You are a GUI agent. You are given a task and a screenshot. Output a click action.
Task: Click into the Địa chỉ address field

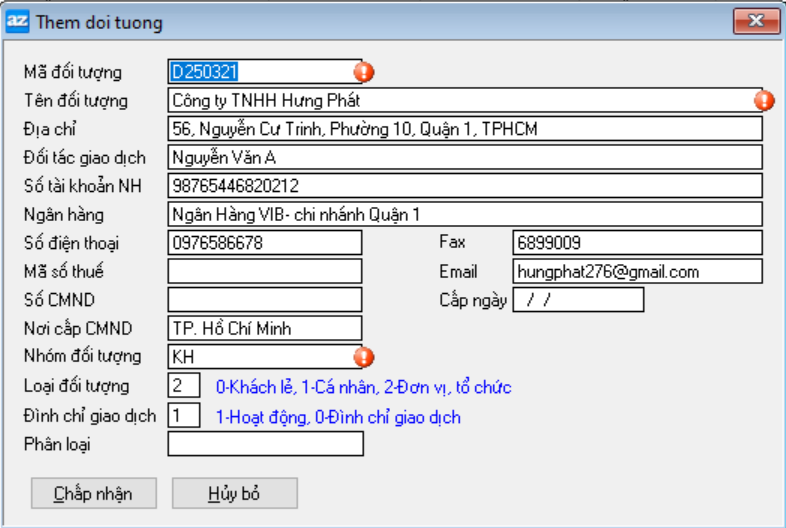(465, 129)
